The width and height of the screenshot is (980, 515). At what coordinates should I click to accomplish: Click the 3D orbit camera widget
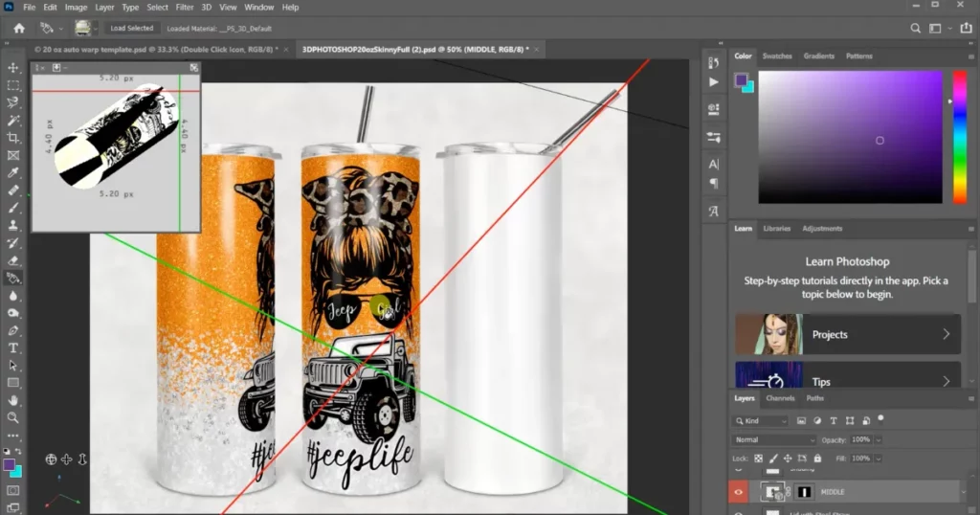pyautogui.click(x=52, y=459)
